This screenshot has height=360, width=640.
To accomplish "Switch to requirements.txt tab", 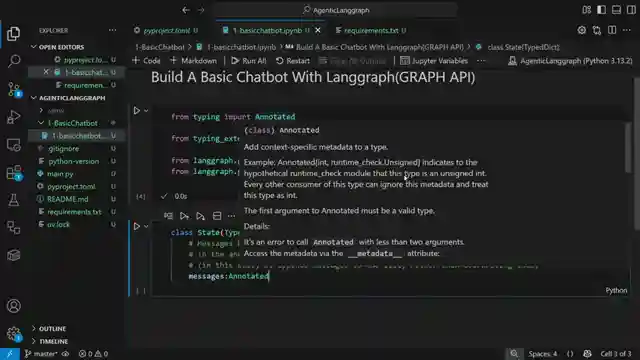I will point(371,31).
